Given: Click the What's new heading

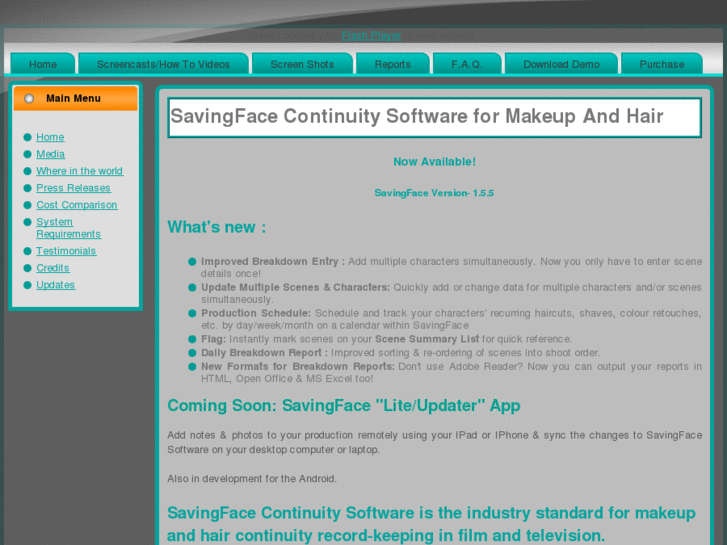Looking at the screenshot, I should (217, 227).
